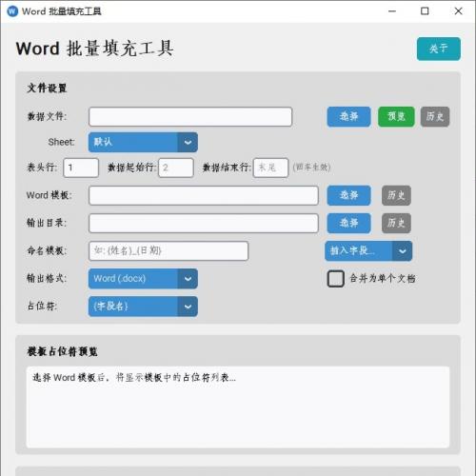
Task: Click the 数据起始行 input field
Action: (x=176, y=168)
